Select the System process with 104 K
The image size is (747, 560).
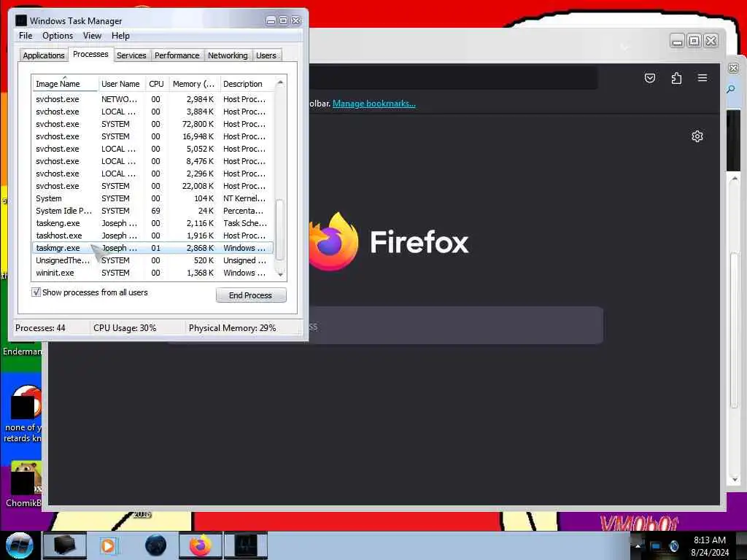tap(153, 198)
